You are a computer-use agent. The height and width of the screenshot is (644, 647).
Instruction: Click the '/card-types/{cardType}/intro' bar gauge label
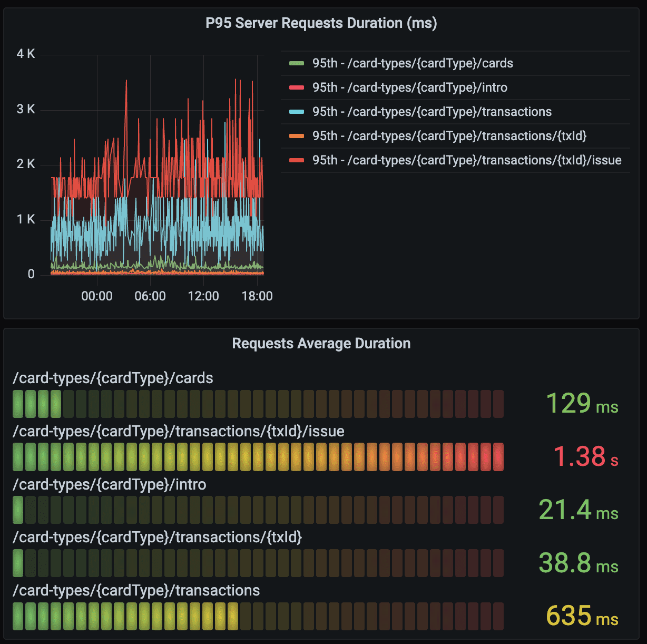click(x=109, y=484)
